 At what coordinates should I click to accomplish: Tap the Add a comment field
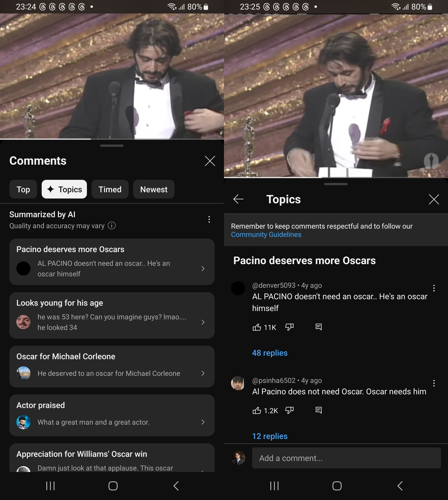[346, 458]
